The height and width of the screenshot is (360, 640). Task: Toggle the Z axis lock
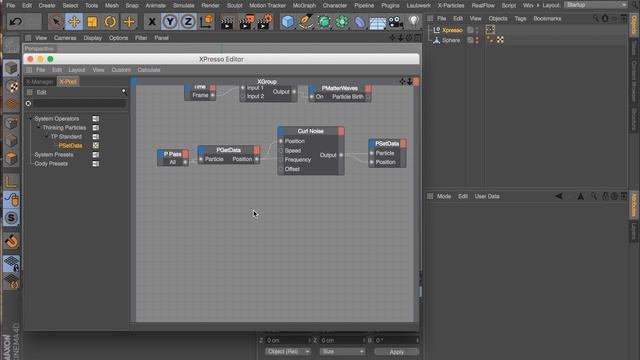pyautogui.click(x=188, y=22)
